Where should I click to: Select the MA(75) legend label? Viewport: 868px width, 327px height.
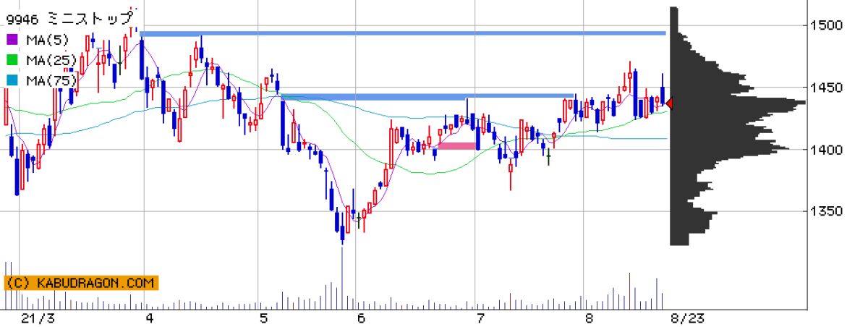coord(50,80)
